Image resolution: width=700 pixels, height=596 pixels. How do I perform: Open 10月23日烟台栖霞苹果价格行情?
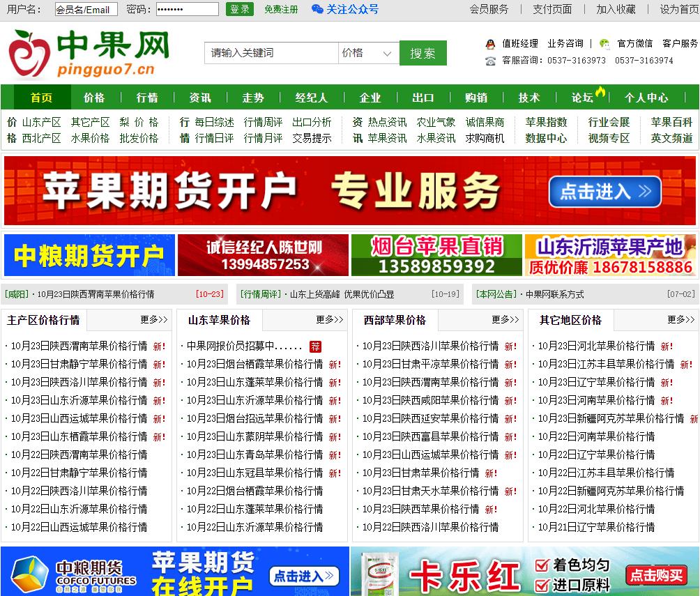(254, 365)
